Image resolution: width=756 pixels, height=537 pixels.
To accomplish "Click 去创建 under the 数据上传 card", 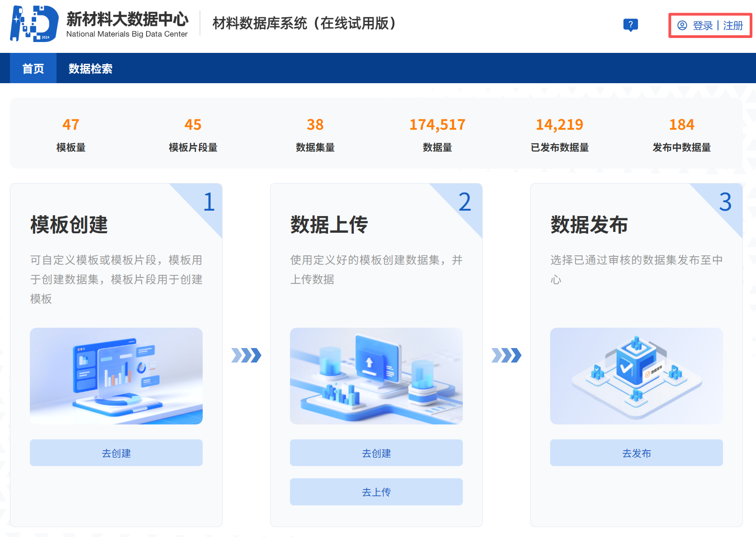I will pyautogui.click(x=376, y=452).
